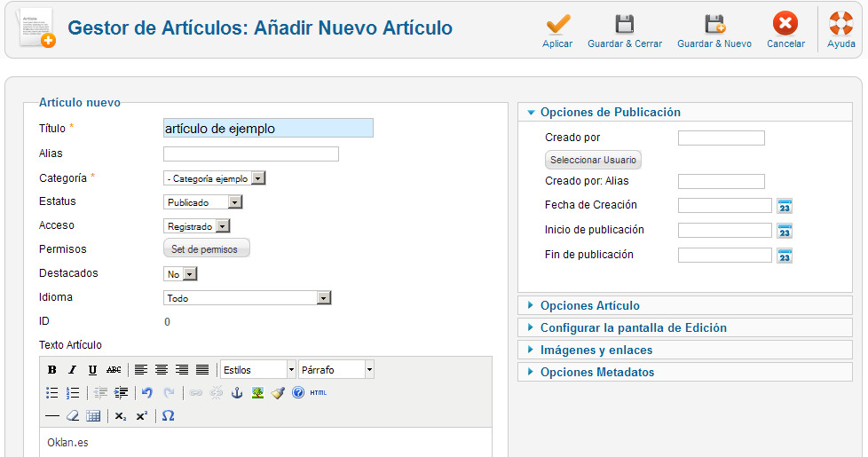Image resolution: width=868 pixels, height=457 pixels.
Task: Click the Inicio de publicación field
Action: coord(724,230)
